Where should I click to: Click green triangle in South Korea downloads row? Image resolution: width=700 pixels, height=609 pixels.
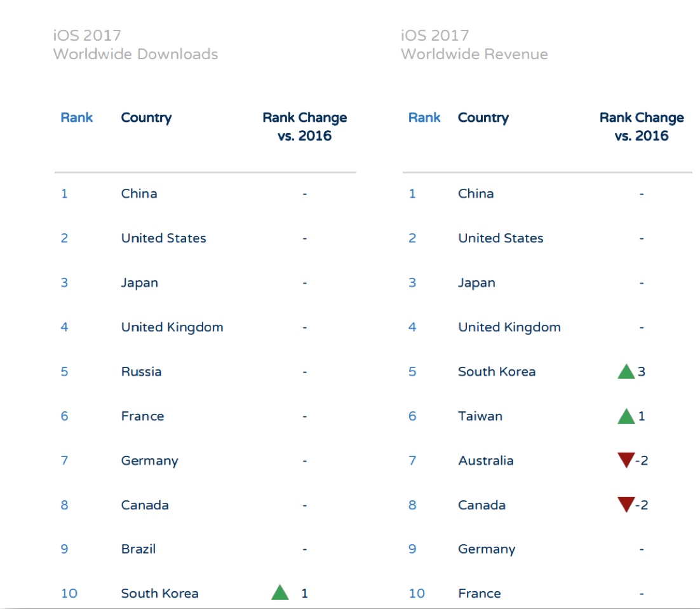pyautogui.click(x=280, y=593)
